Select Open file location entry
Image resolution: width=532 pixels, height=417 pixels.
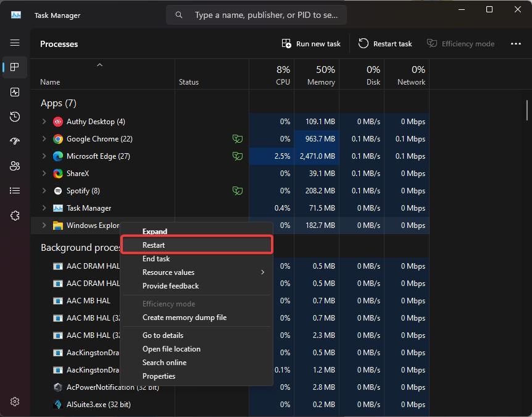pyautogui.click(x=197, y=349)
